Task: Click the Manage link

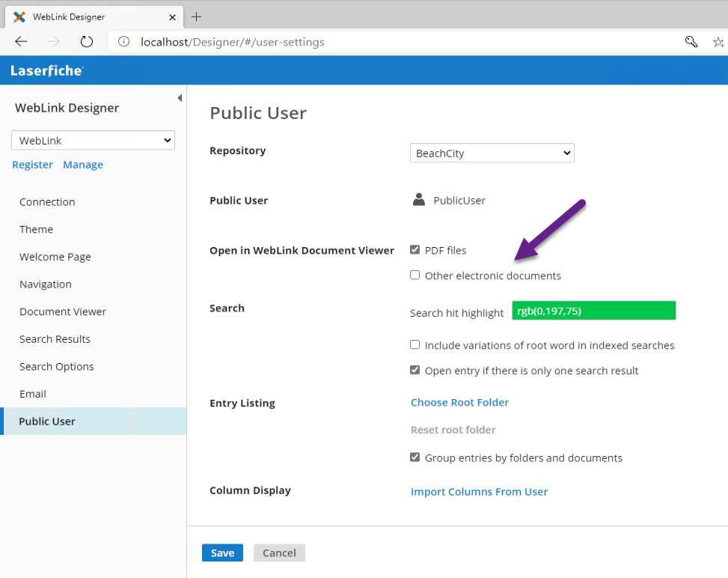Action: point(83,165)
